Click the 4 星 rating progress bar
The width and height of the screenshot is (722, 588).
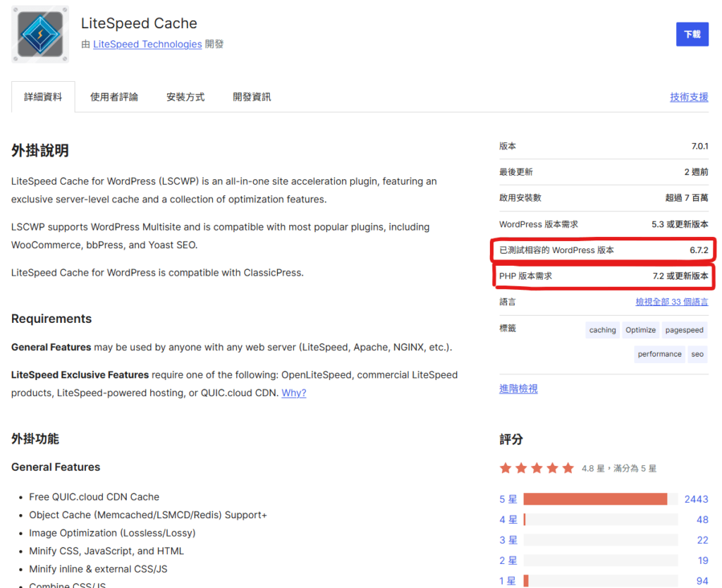coord(601,520)
